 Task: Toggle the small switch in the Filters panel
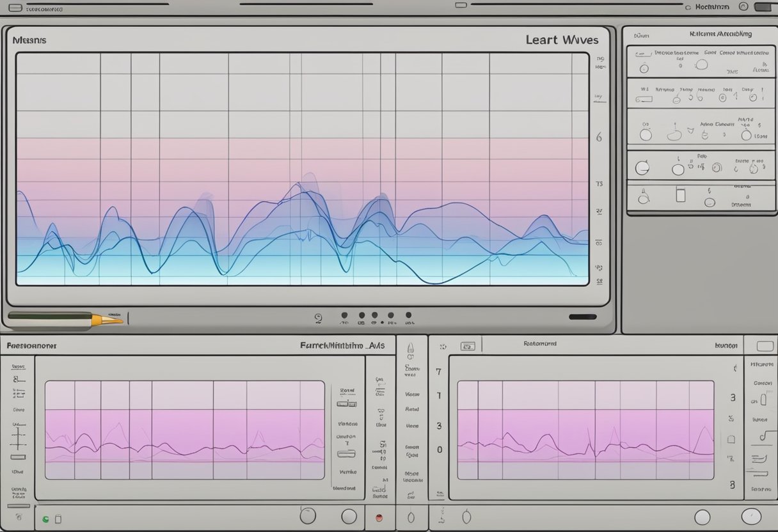643,98
